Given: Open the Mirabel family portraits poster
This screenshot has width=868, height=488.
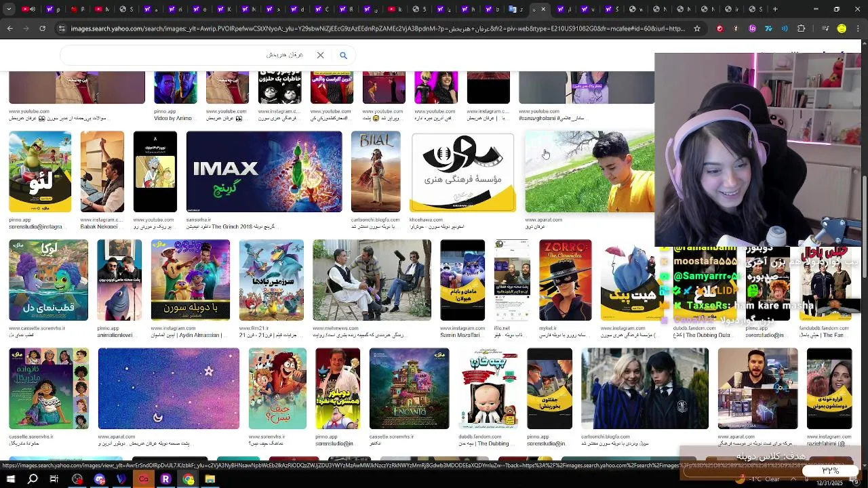Looking at the screenshot, I should click(x=48, y=388).
